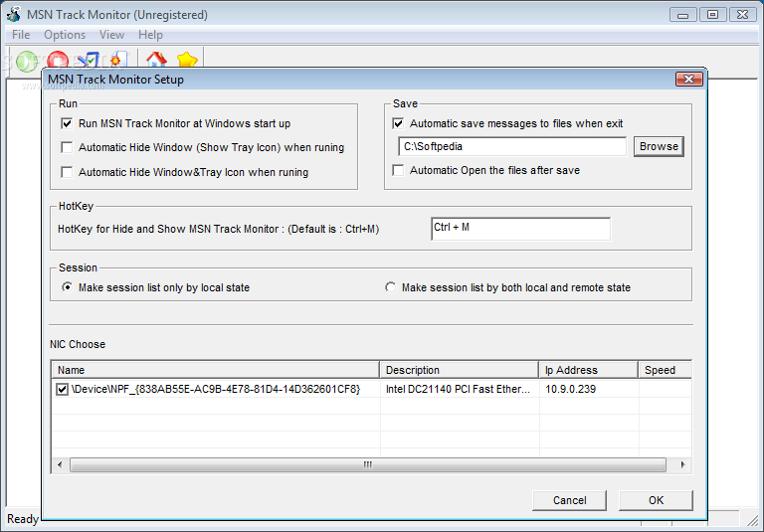Click the NIC list scroll right arrow
Image resolution: width=764 pixels, height=532 pixels.
[682, 464]
